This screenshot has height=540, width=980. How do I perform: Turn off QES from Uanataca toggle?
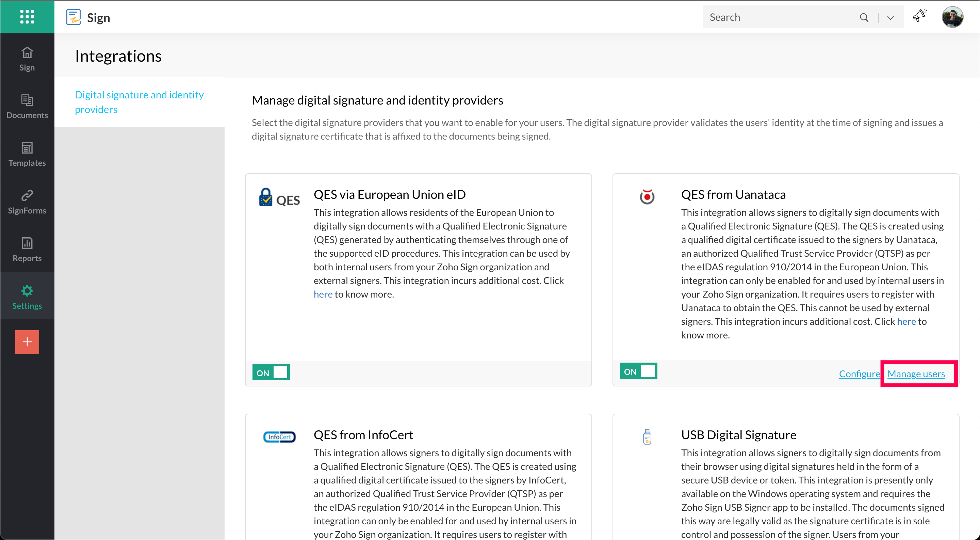638,371
